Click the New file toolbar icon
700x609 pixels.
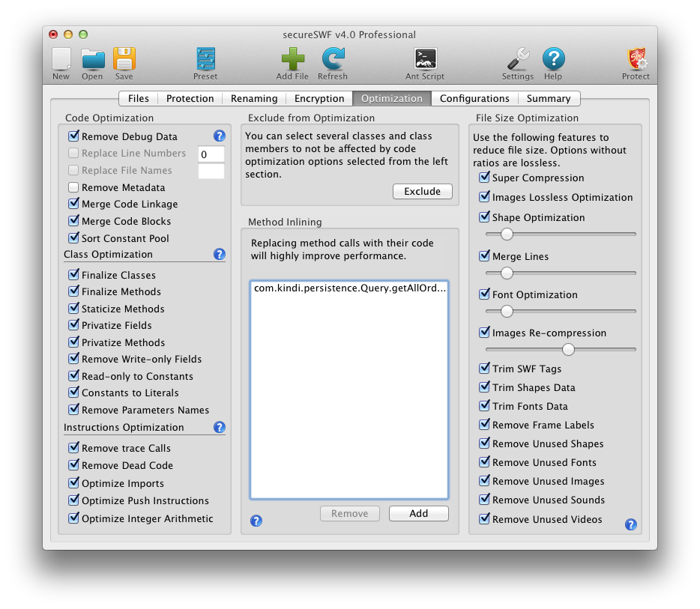61,59
